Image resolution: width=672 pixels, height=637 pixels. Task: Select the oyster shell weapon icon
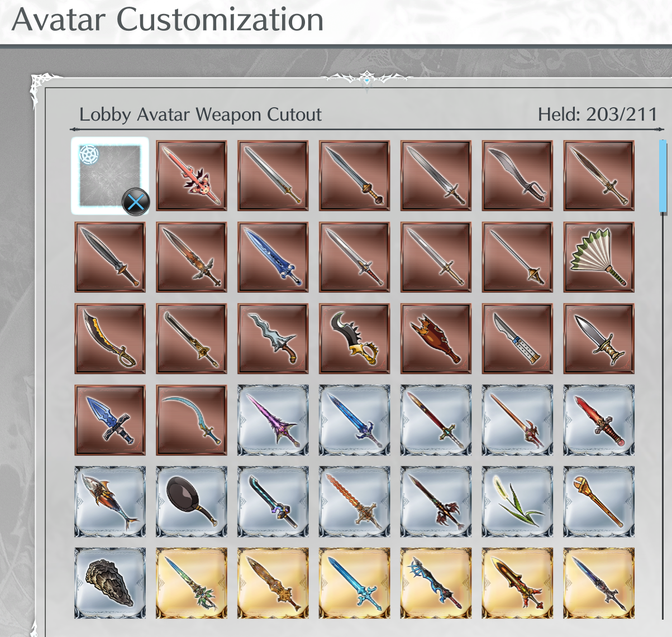coord(110,583)
